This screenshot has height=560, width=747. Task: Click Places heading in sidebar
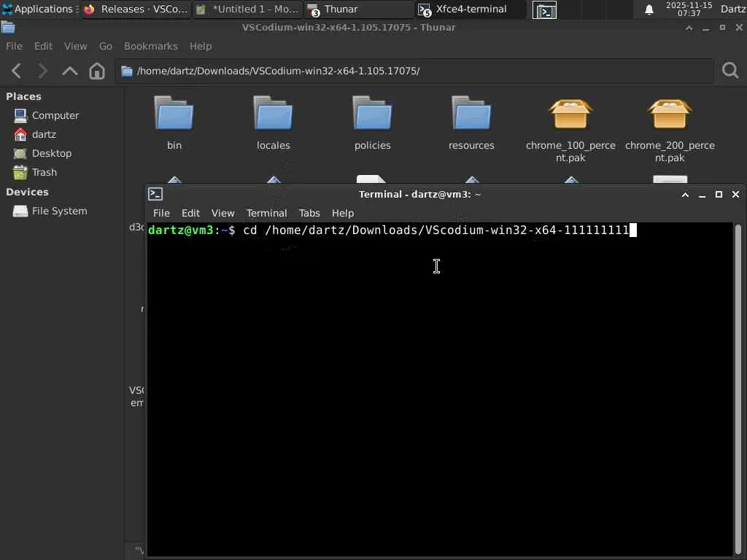(x=23, y=97)
